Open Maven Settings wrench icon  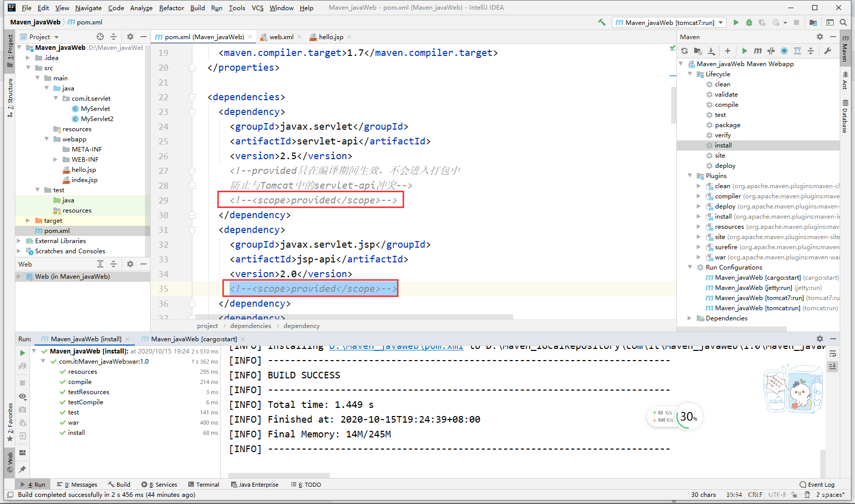(828, 51)
